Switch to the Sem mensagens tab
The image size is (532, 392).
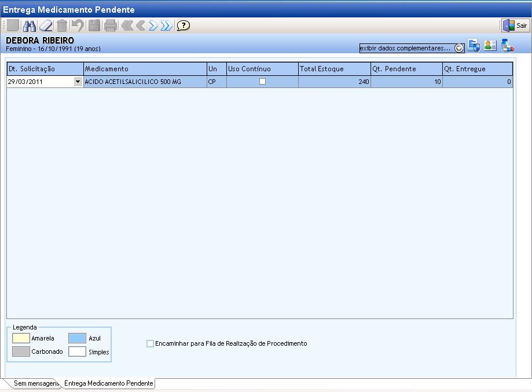tap(36, 383)
